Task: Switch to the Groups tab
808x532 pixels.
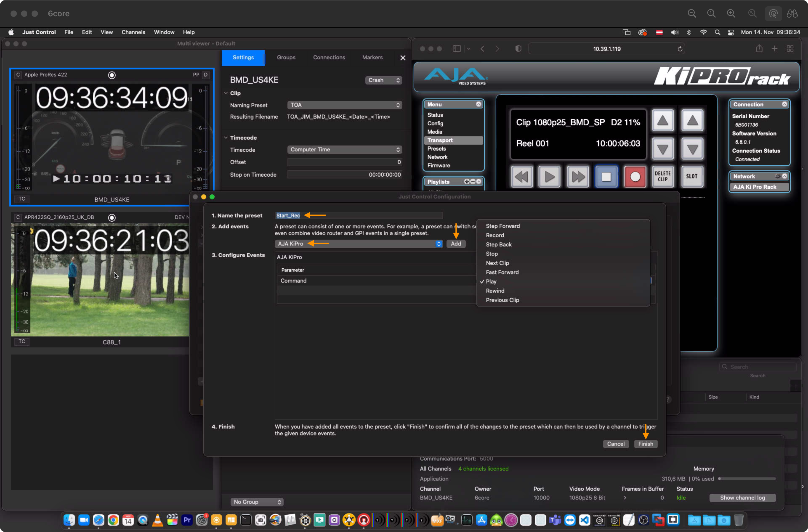Action: click(286, 57)
